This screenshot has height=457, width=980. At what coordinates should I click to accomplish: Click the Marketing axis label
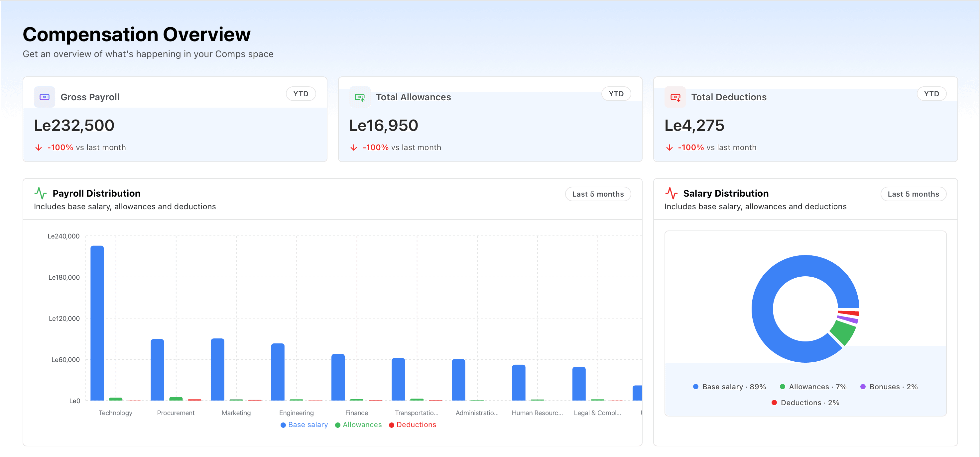point(236,413)
